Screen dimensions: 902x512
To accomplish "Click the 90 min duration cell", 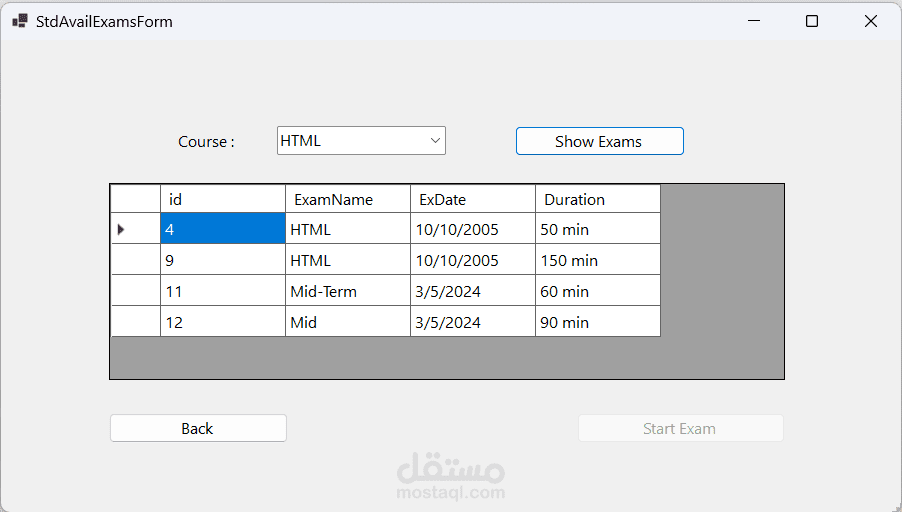I will click(598, 322).
